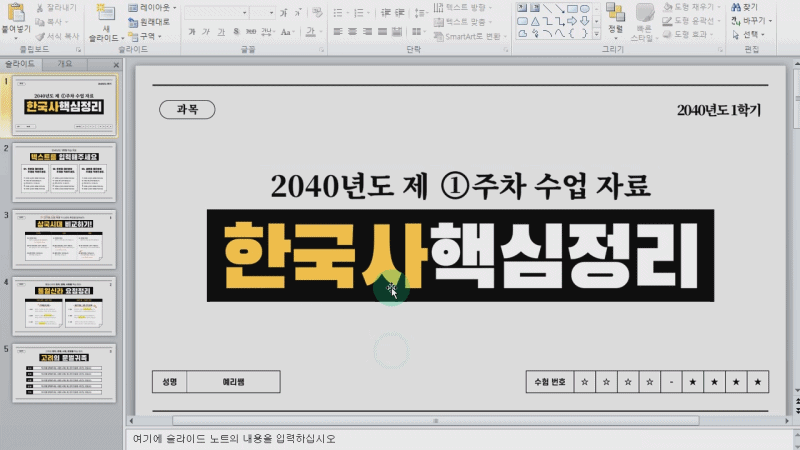Viewport: 800px width, 450px height.
Task: Open the 바꾸기 replace dropdown
Action: (x=752, y=21)
